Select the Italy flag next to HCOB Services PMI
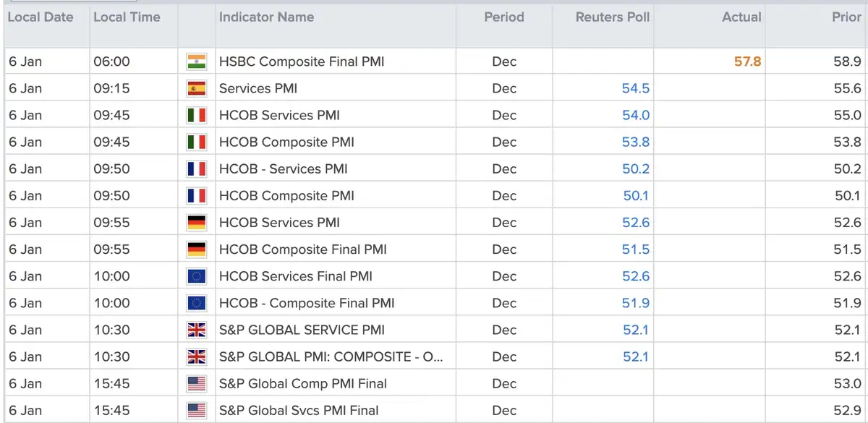 point(196,115)
